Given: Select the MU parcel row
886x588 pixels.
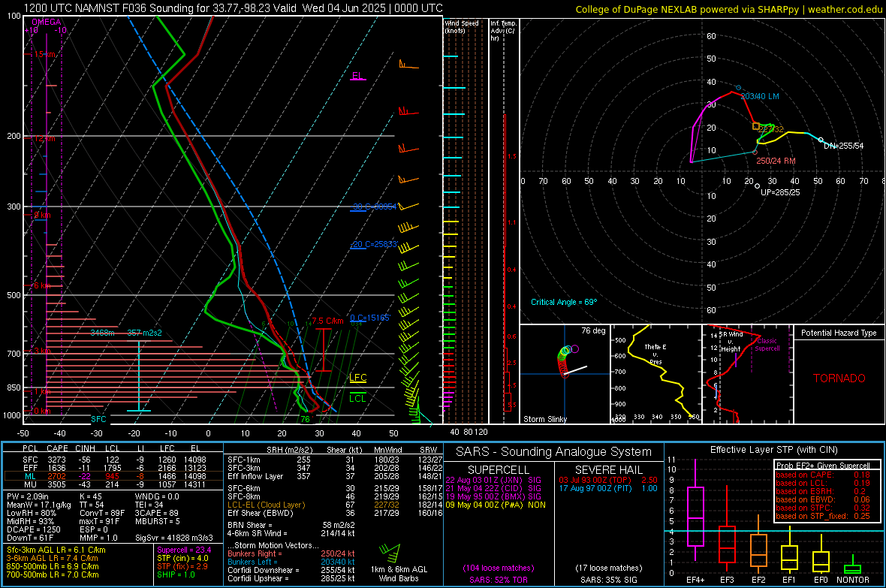Looking at the screenshot, I should click(113, 484).
